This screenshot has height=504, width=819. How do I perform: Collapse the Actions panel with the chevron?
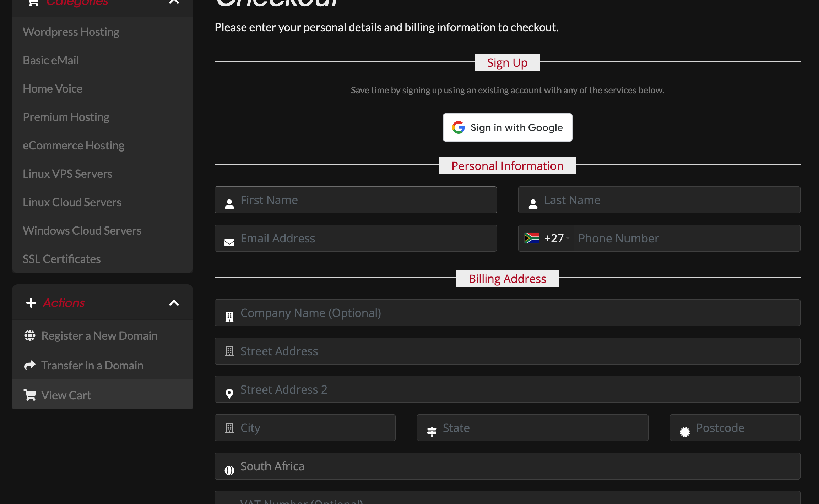click(x=174, y=303)
